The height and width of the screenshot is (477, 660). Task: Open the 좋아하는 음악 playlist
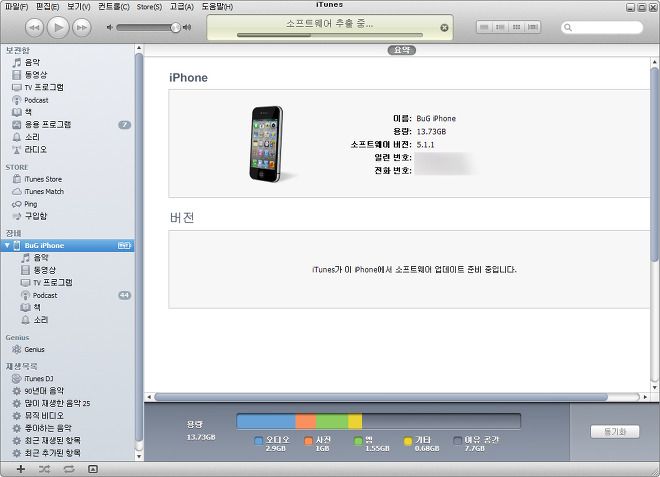[67, 428]
